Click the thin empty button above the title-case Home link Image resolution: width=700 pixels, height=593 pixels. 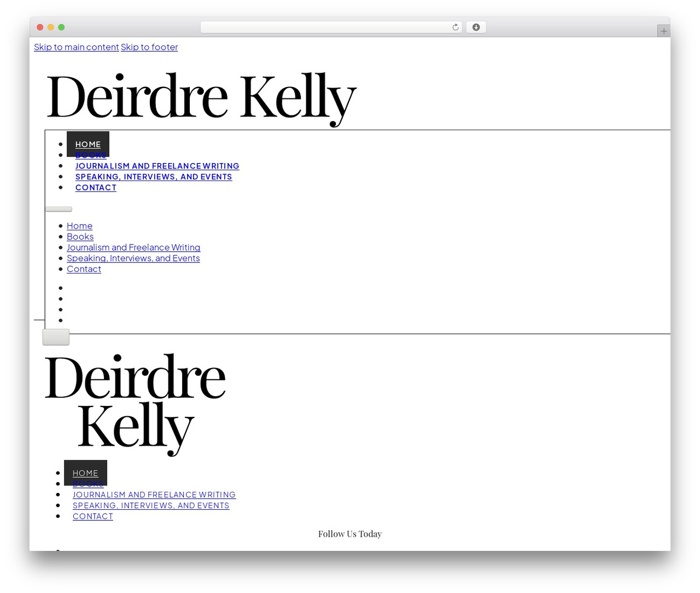tap(59, 209)
